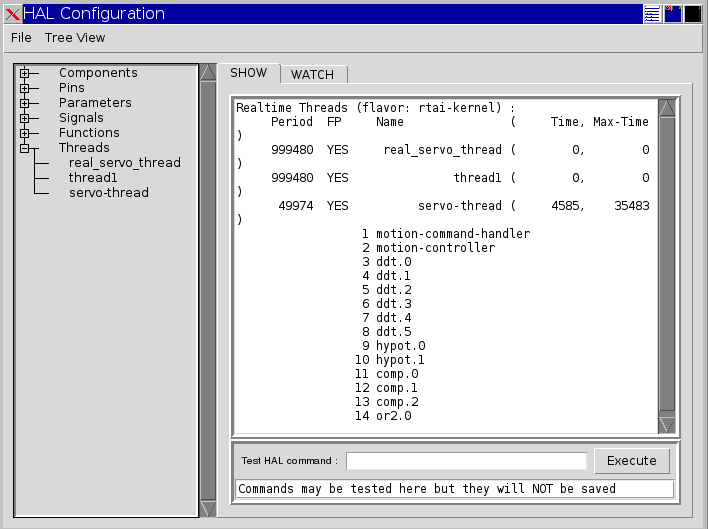Screen dimensions: 708x529
Task: Select Pins in the tree
Action: 72,88
